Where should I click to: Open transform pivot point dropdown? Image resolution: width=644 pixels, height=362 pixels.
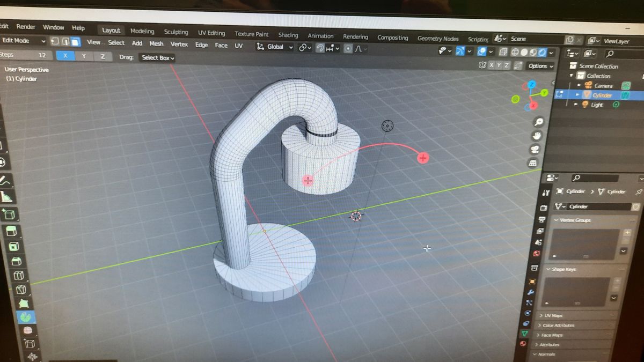tap(305, 47)
